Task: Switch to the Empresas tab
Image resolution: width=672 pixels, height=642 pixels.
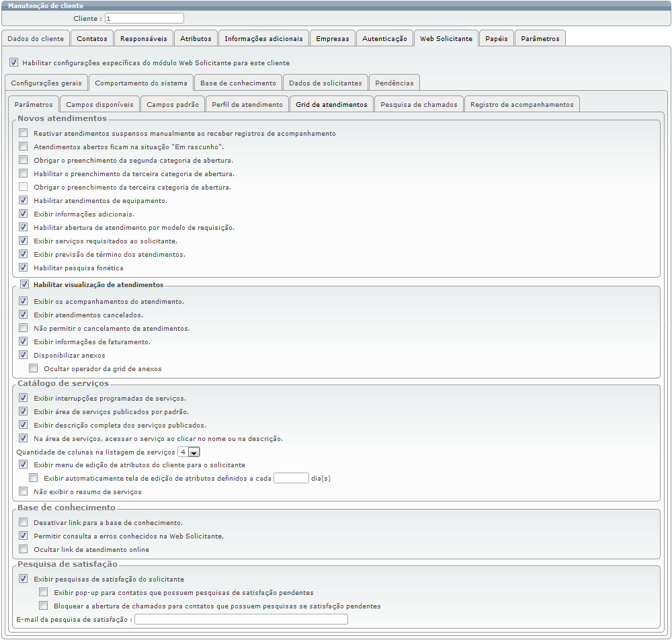Action: pos(333,38)
